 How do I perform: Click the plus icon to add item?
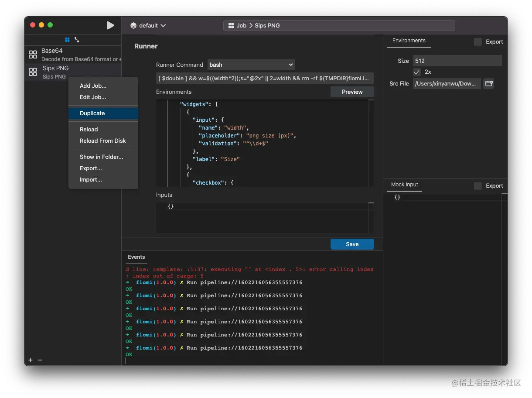31,360
